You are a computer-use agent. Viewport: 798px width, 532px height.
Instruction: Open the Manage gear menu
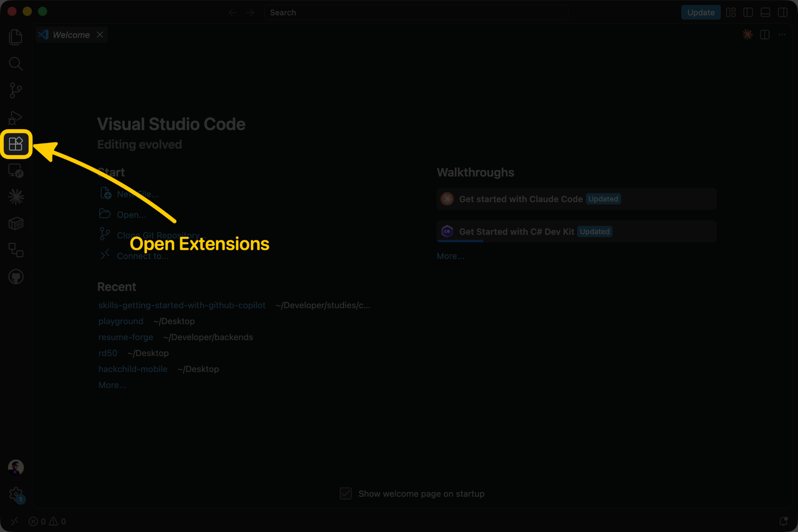click(16, 494)
